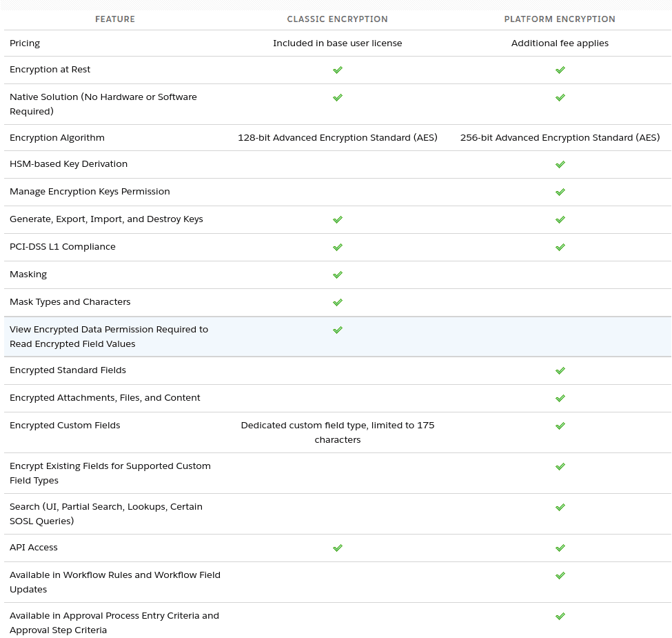The image size is (672, 638).
Task: Expand the Encrypted Custom Fields row
Action: [65, 426]
